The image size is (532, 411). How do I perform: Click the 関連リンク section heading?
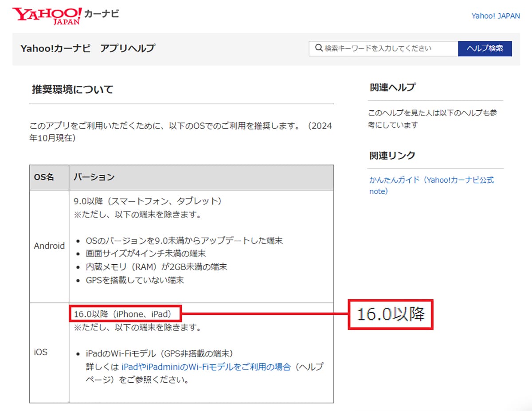pos(392,156)
